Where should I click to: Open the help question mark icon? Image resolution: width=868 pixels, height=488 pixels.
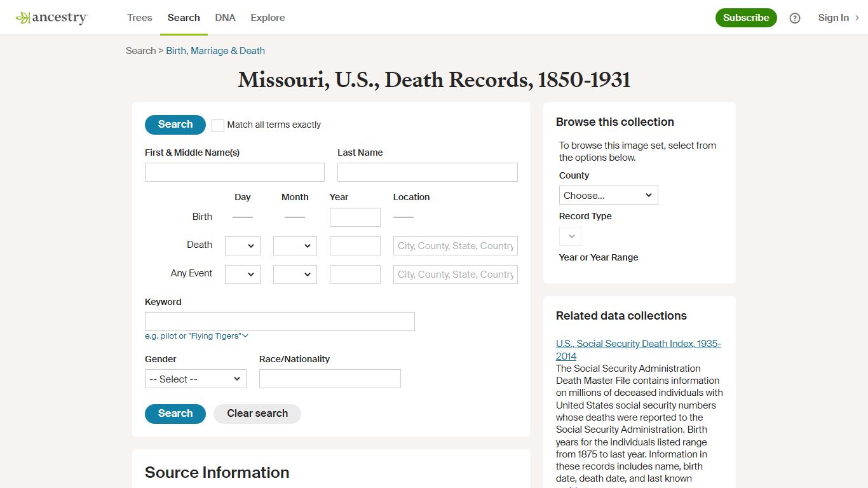(795, 18)
